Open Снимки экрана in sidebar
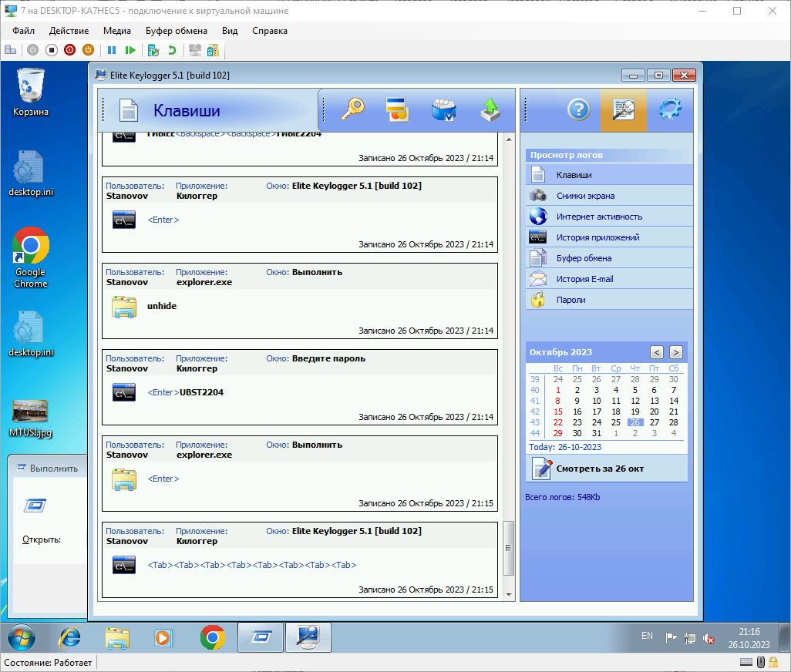Viewport: 791px width, 672px height. click(x=609, y=196)
